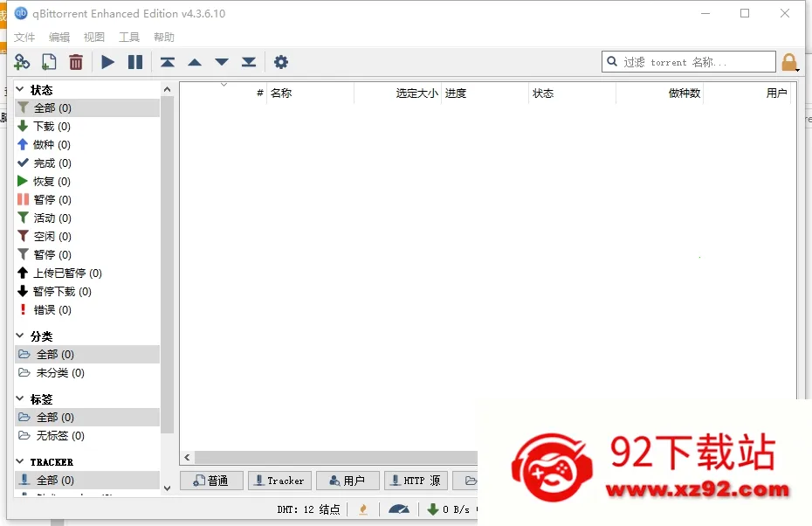Maximize the qBittorrent window

click(745, 13)
